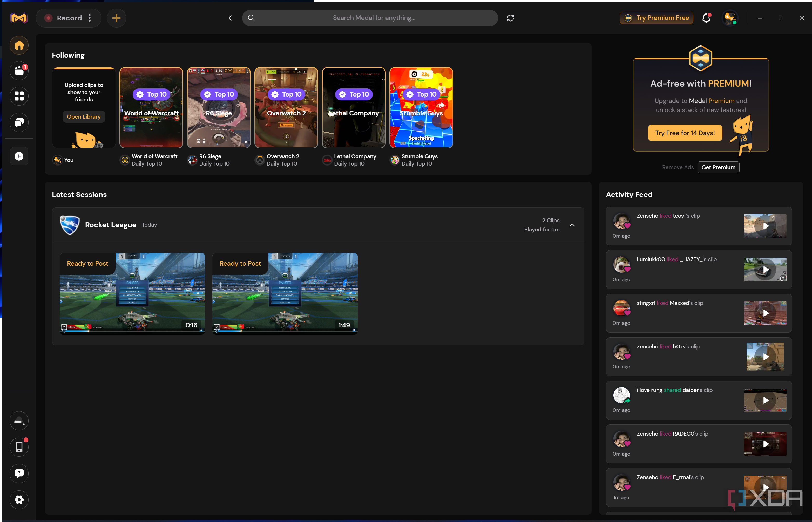Image resolution: width=812 pixels, height=522 pixels.
Task: Click the Get Premium button
Action: coord(718,167)
